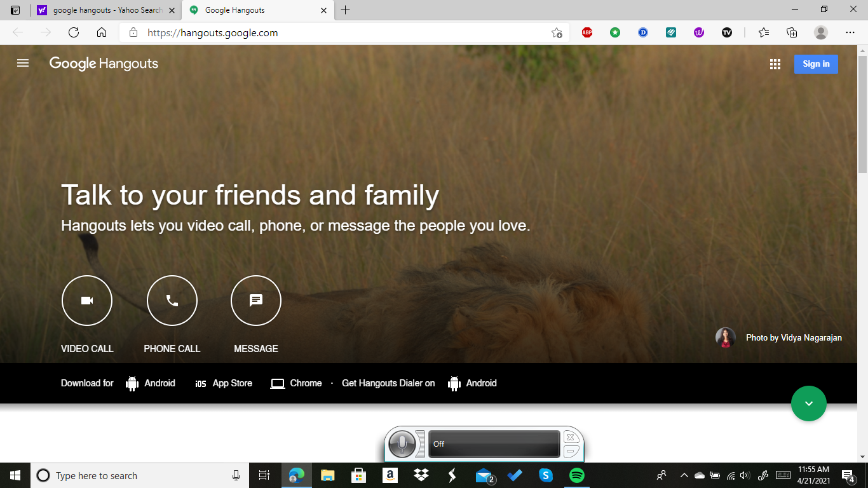Toggle the speech recognition microphone button
This screenshot has width=868, height=488.
click(402, 444)
